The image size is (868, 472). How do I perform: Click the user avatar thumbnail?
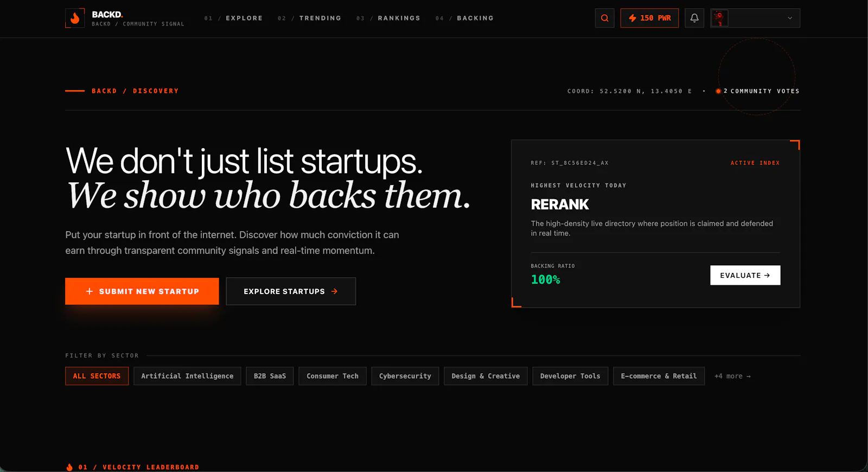(719, 18)
